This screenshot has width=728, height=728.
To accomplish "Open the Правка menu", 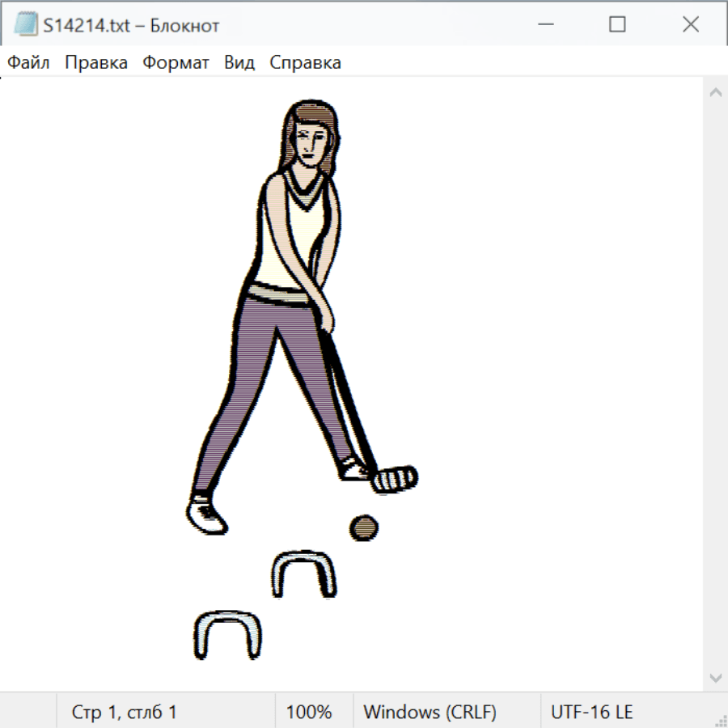I will 95,63.
